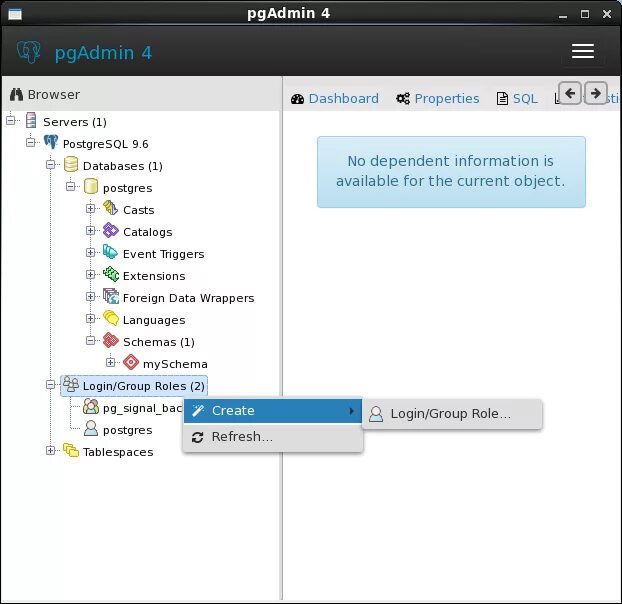Click the Tablespaces folder icon
This screenshot has width=622, height=604.
coord(71,450)
